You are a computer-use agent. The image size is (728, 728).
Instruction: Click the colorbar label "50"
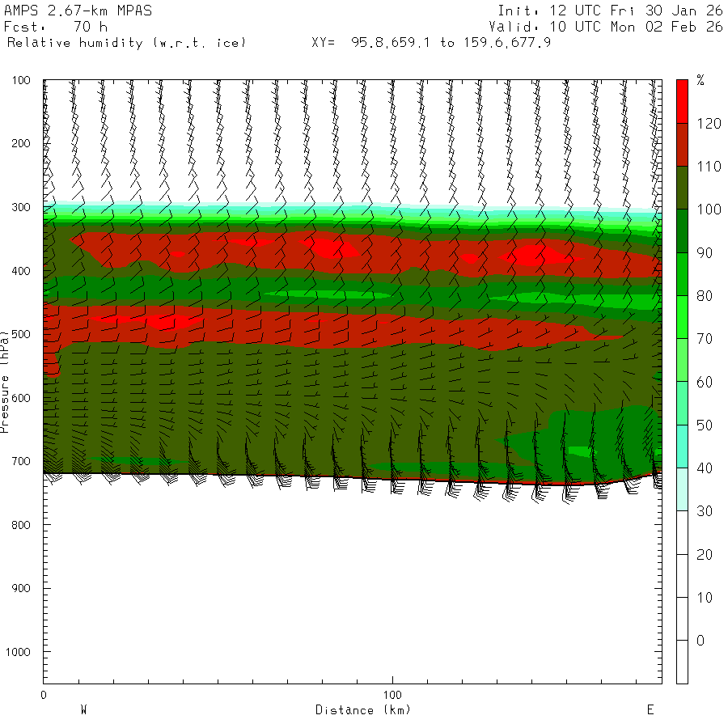705,425
